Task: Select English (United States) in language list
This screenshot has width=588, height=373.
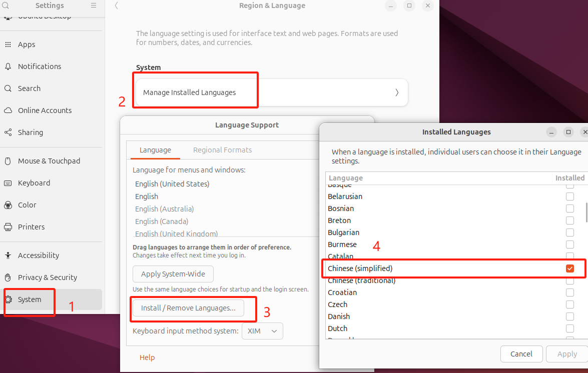Action: click(x=172, y=184)
